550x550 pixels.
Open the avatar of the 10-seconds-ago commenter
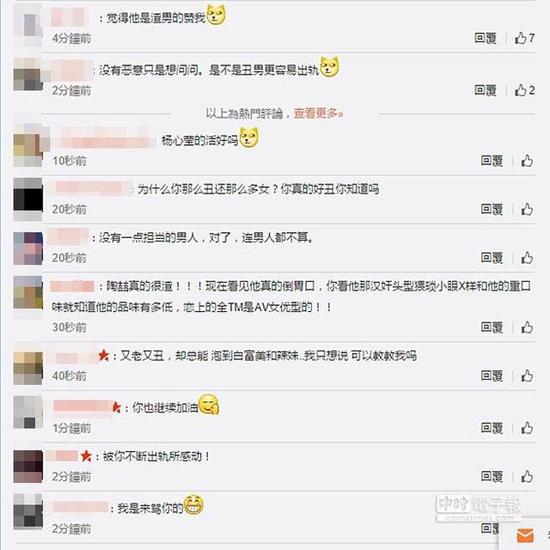(28, 145)
